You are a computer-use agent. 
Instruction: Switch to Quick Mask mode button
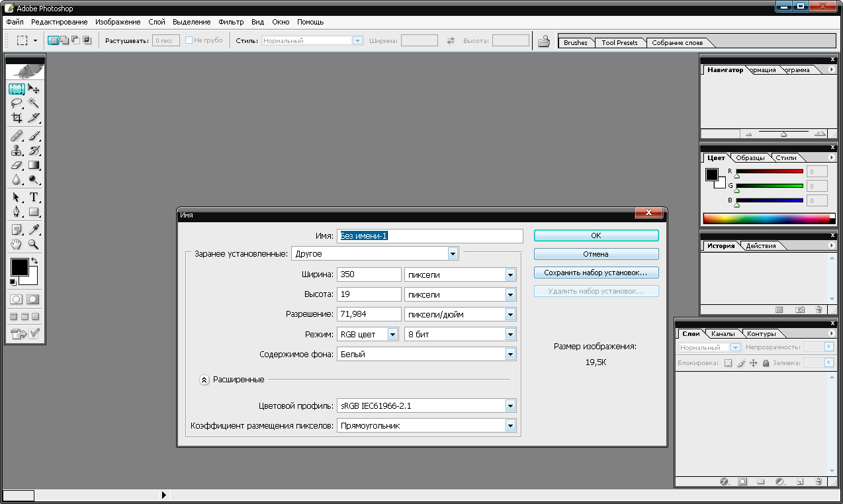coord(32,300)
